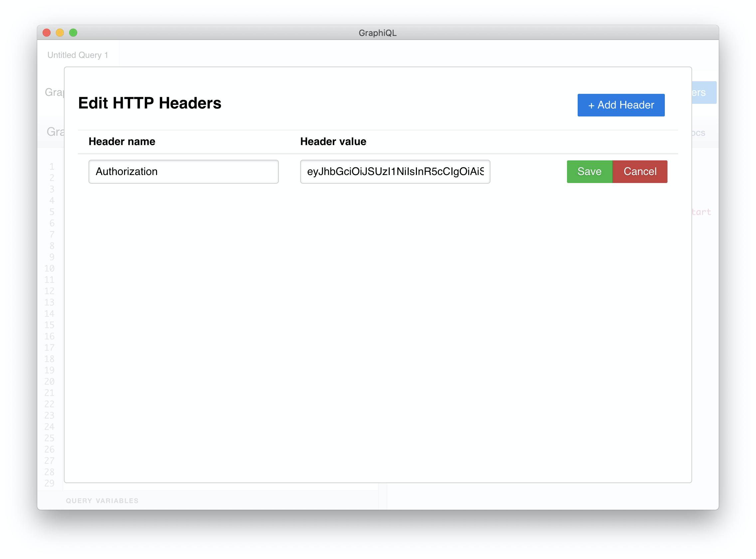This screenshot has width=756, height=559.
Task: Click the green fullscreen button in titlebar
Action: point(74,32)
